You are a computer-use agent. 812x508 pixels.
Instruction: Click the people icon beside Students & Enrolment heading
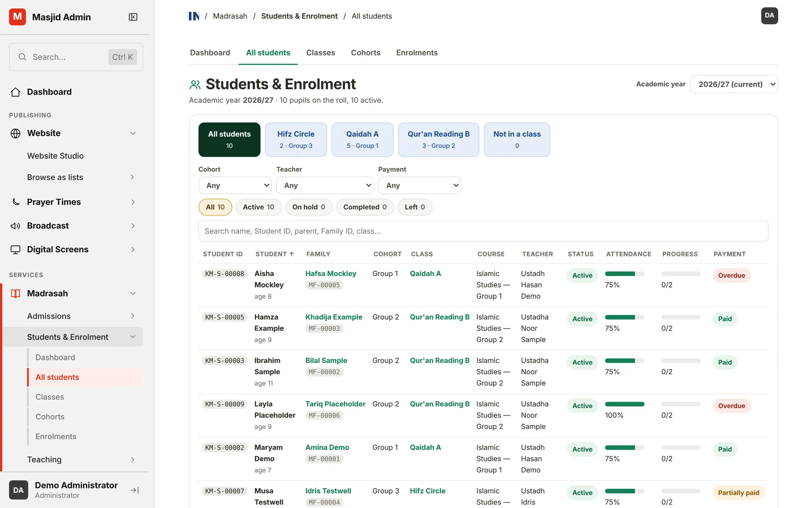pyautogui.click(x=195, y=85)
